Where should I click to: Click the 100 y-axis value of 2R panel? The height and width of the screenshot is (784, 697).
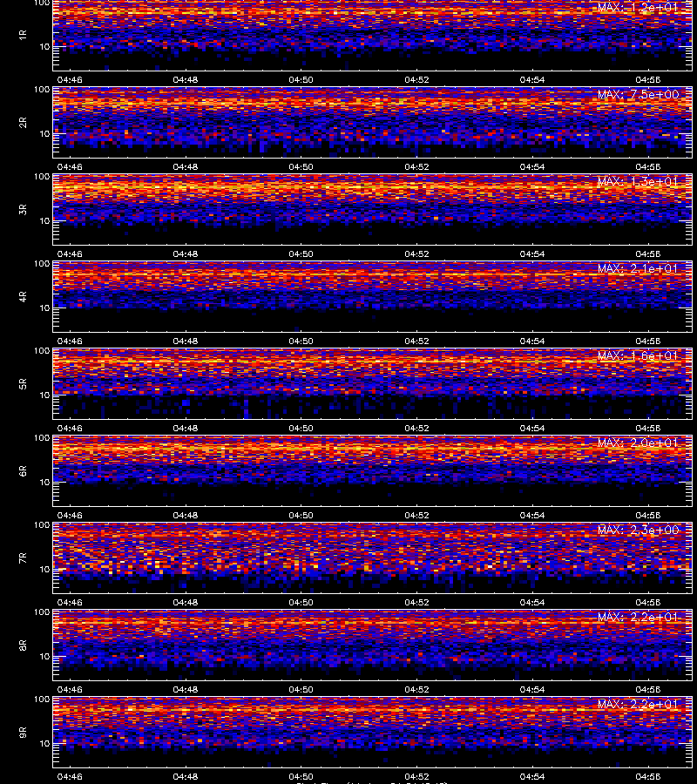(x=42, y=90)
